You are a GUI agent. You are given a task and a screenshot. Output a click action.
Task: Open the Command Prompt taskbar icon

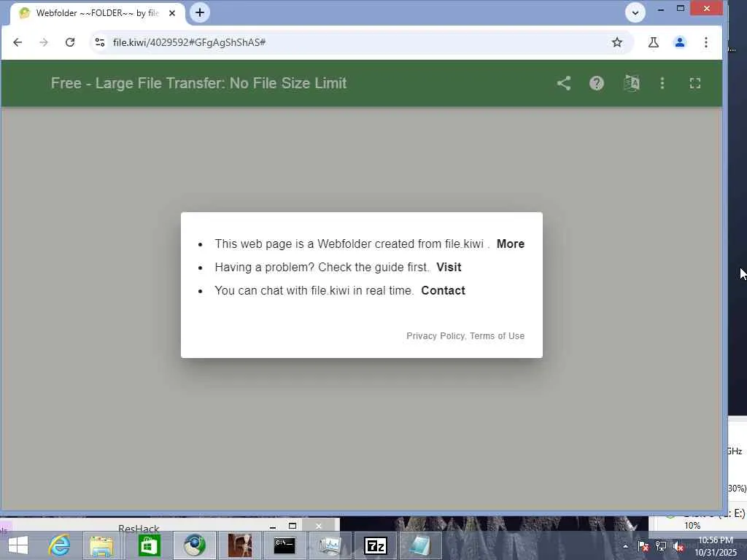(x=285, y=545)
